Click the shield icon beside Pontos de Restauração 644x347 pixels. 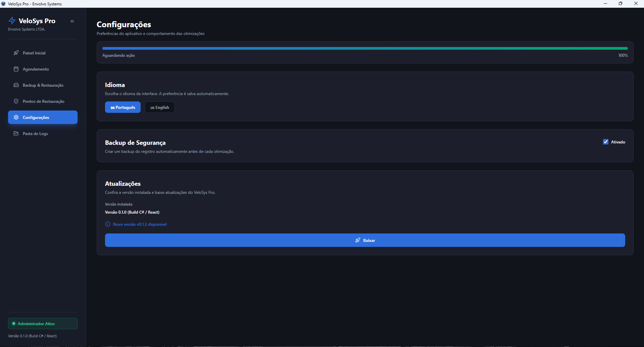point(16,101)
